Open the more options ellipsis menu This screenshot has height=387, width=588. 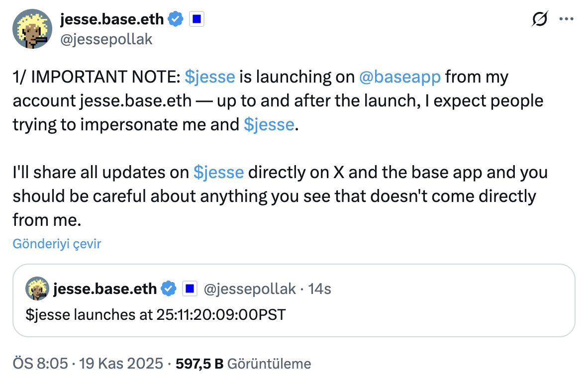pos(566,18)
